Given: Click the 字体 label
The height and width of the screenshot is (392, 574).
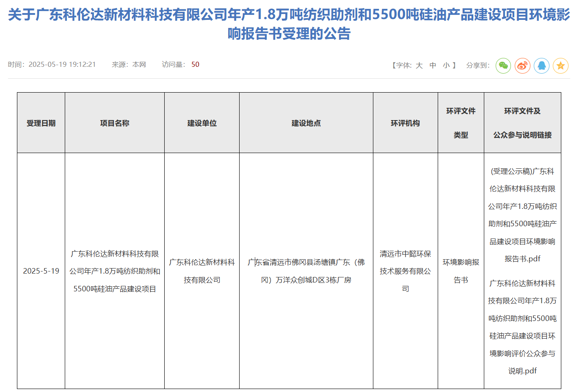Looking at the screenshot, I should pyautogui.click(x=401, y=65).
